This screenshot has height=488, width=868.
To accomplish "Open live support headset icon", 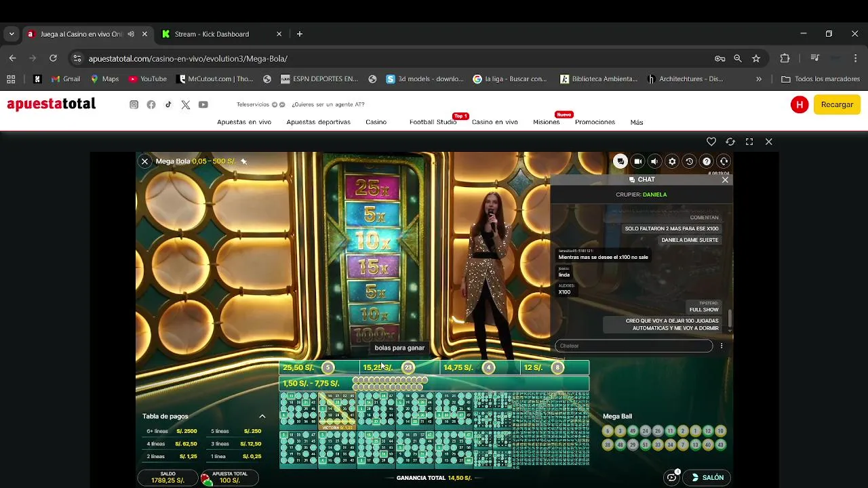I will pos(724,161).
